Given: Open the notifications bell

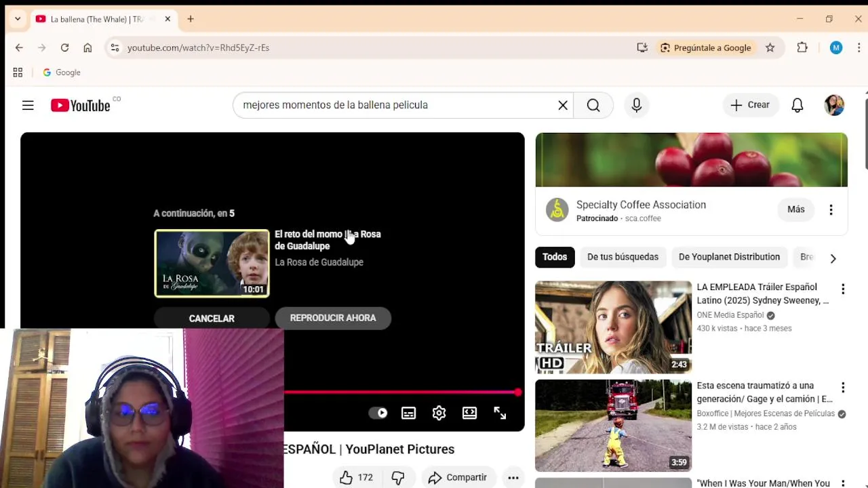Looking at the screenshot, I should [x=797, y=105].
